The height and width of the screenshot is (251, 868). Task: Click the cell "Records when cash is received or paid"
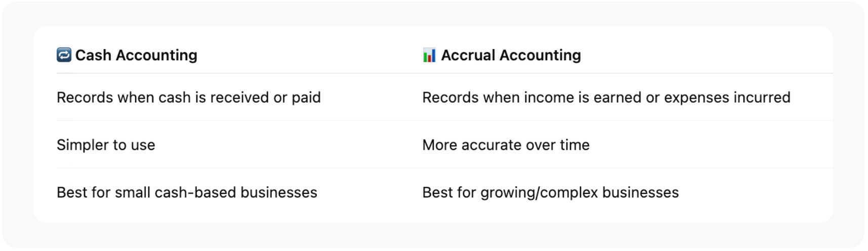pos(188,97)
